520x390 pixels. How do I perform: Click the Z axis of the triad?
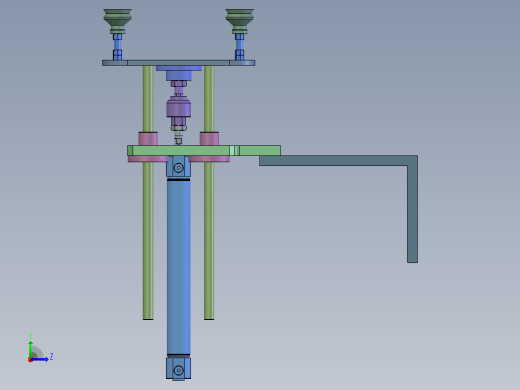tap(39, 359)
